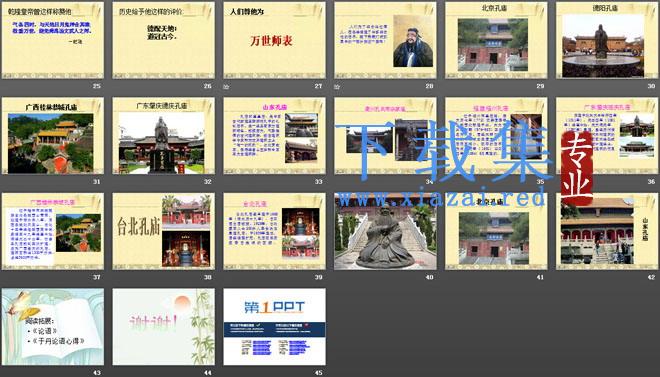Click the animation star icon under slide 27
This screenshot has width=660, height=377.
226,87
